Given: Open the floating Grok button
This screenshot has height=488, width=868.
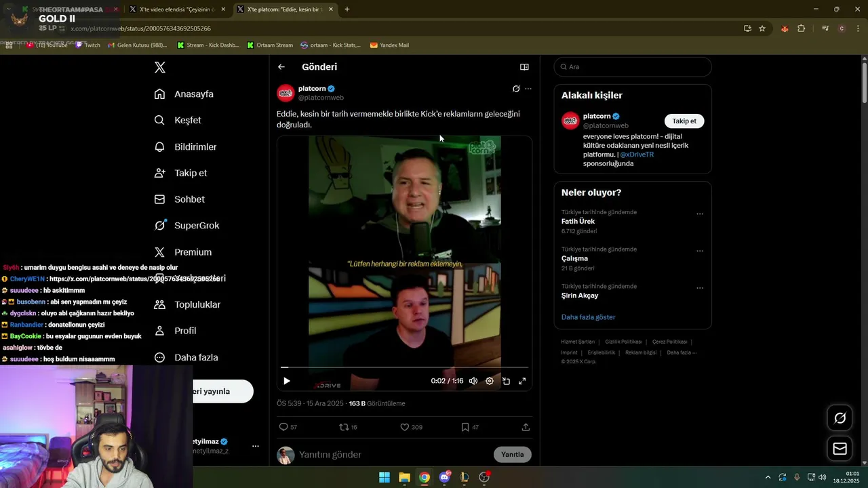Looking at the screenshot, I should pos(840,418).
